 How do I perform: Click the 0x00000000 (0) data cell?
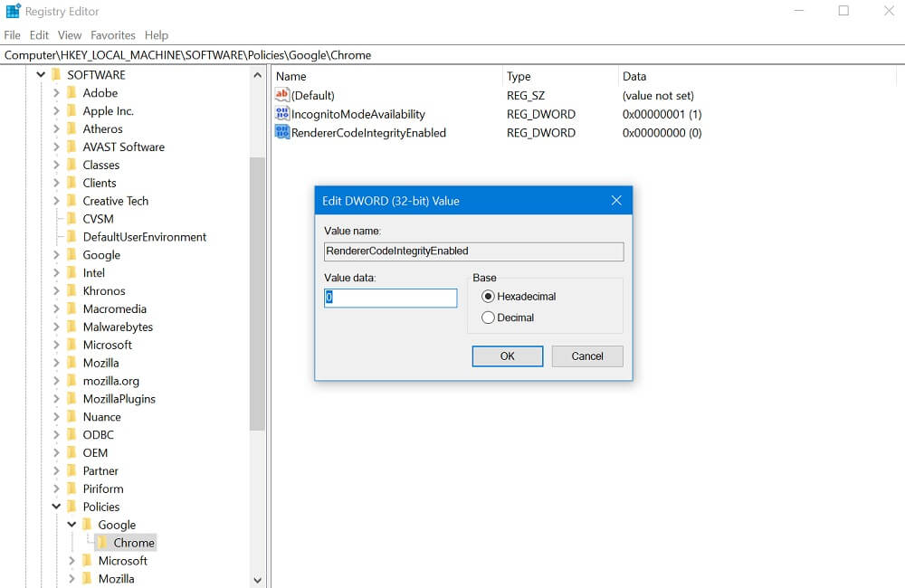click(x=662, y=133)
